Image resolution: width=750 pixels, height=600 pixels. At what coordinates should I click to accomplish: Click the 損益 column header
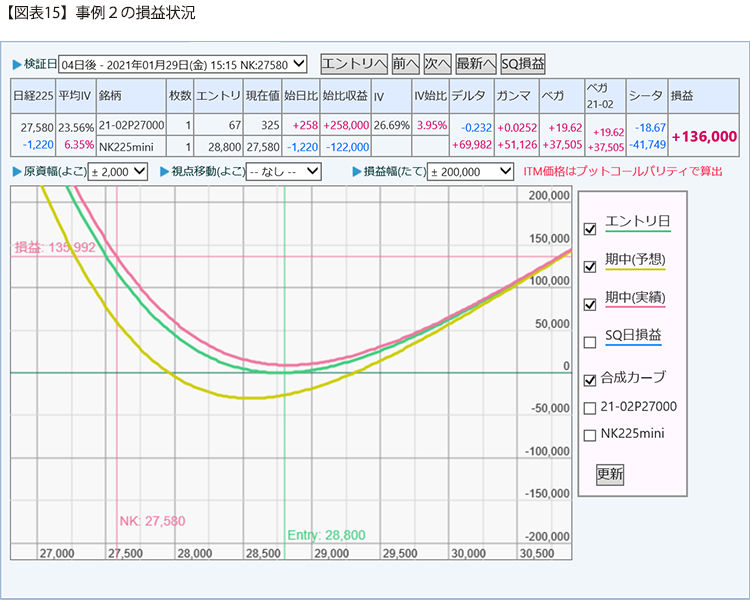703,97
